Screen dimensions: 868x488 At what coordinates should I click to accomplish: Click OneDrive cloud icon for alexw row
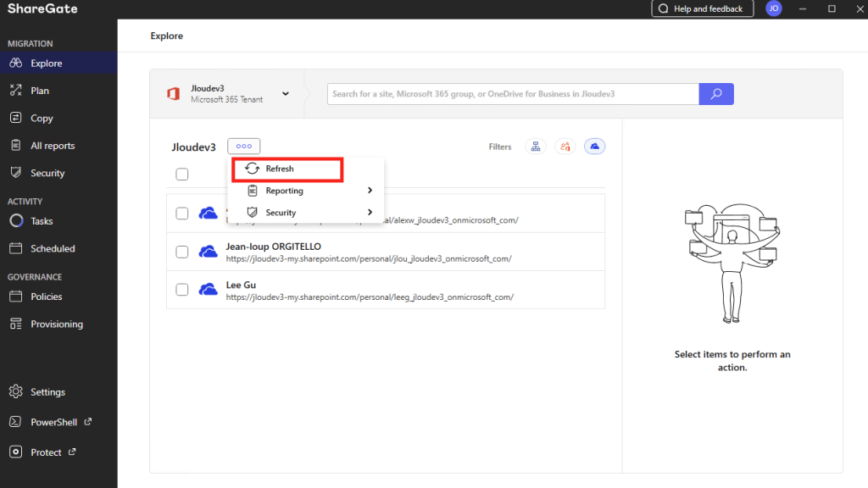pos(209,213)
